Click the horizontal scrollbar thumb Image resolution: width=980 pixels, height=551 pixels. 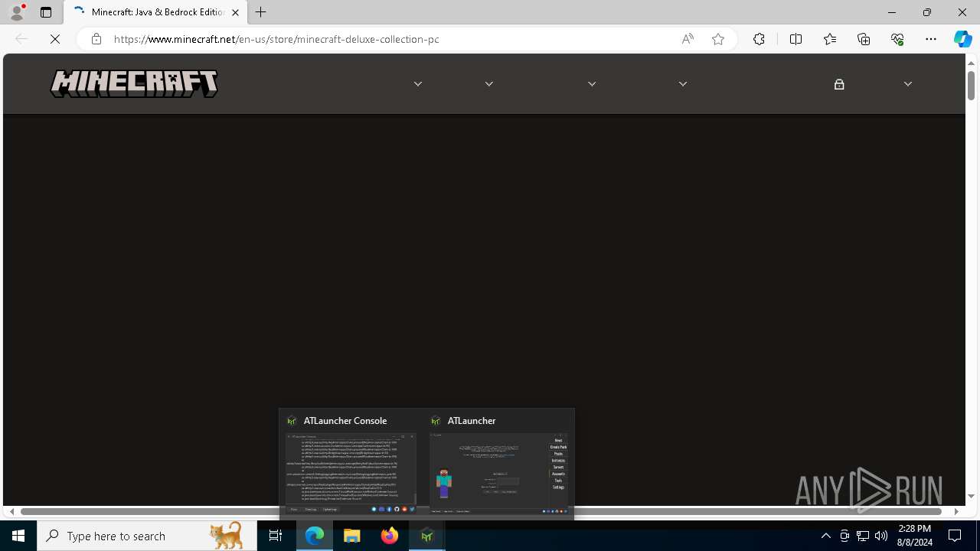tap(481, 511)
